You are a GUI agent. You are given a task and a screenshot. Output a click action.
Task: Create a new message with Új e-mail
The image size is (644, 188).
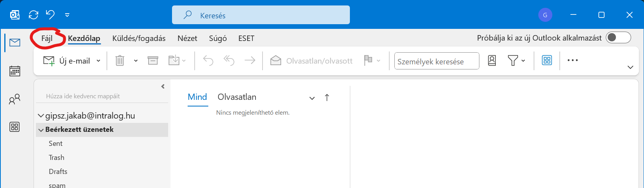[67, 61]
